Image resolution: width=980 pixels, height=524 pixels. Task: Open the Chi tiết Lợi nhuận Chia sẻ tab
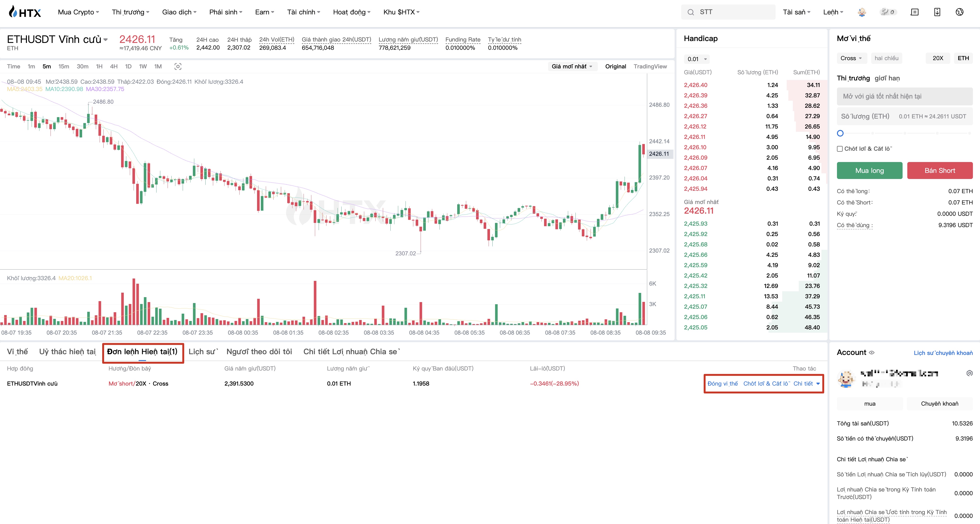click(x=352, y=352)
